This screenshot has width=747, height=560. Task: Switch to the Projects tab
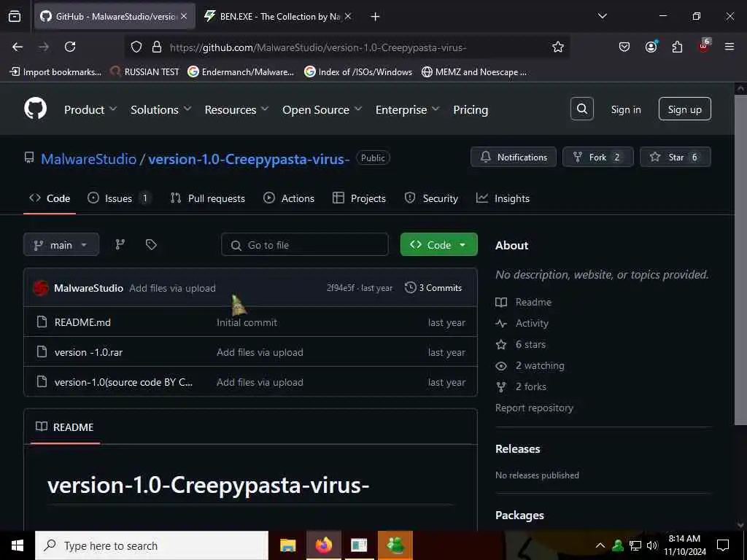point(359,198)
